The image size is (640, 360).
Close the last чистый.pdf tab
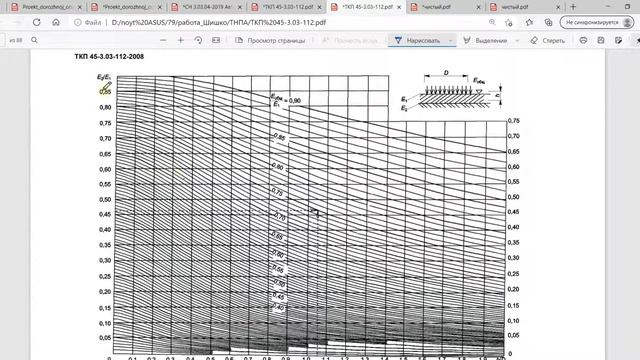(558, 7)
